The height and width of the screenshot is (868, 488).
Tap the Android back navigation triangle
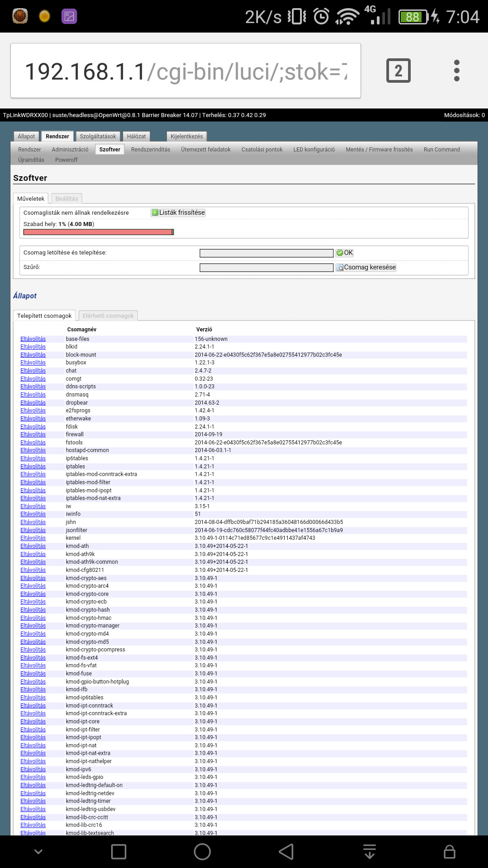[x=286, y=852]
